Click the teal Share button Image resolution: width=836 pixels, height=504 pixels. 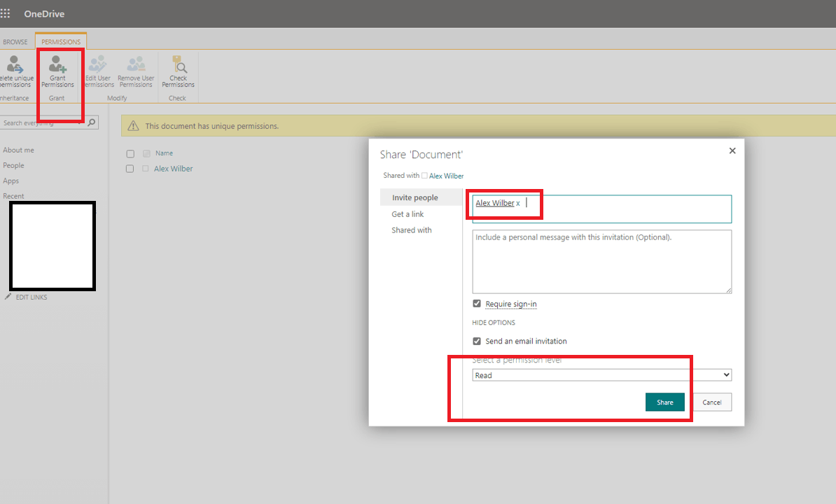tap(665, 402)
